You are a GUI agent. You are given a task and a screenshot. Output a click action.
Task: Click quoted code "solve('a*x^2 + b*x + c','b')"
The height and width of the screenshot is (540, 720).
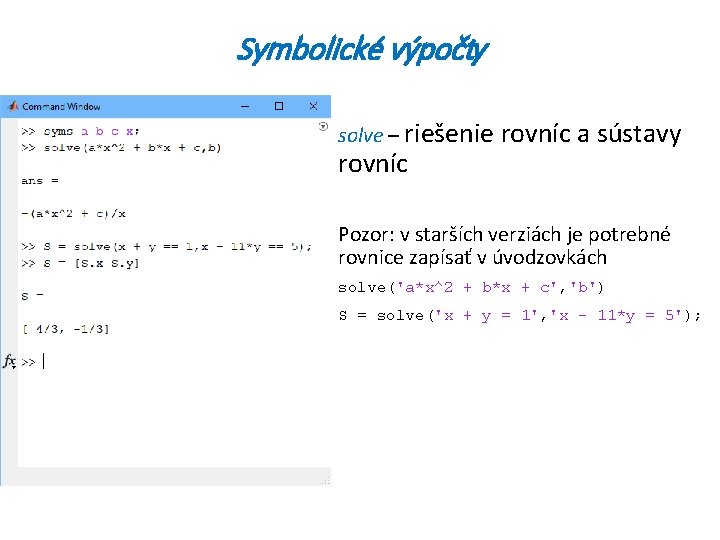coord(471,288)
